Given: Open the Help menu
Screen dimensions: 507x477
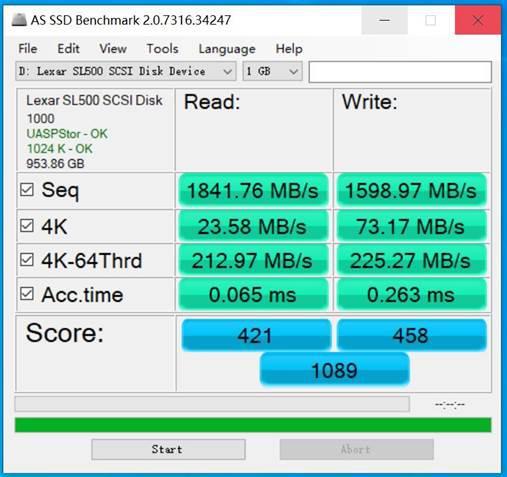Looking at the screenshot, I should [289, 49].
